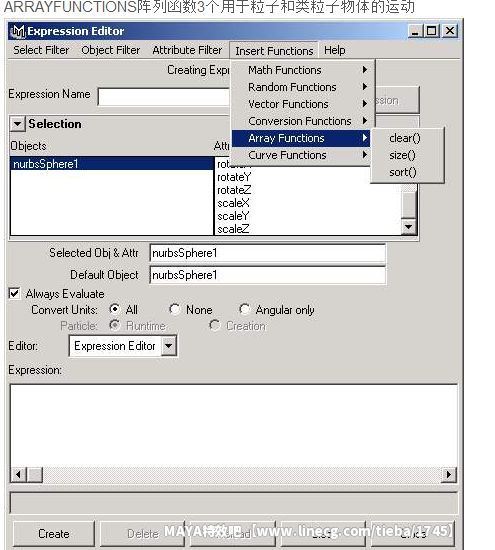This screenshot has width=495, height=550.
Task: Close the Expression Editor window
Action: pyautogui.click(x=450, y=31)
